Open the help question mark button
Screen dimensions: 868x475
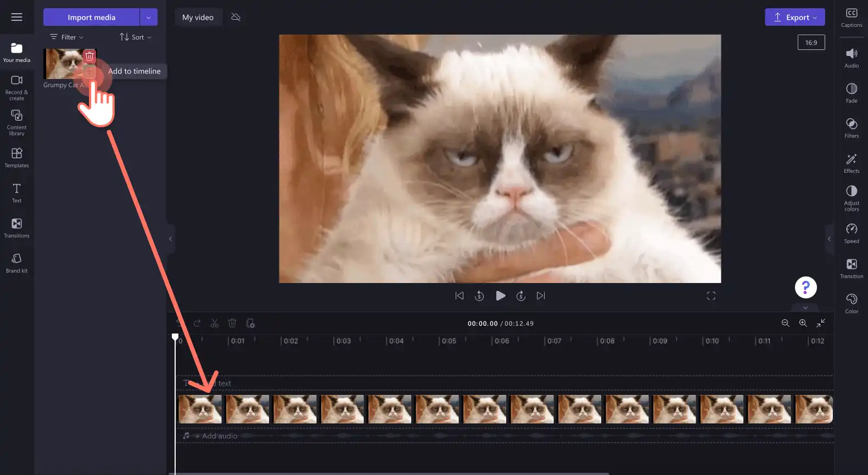tap(805, 287)
